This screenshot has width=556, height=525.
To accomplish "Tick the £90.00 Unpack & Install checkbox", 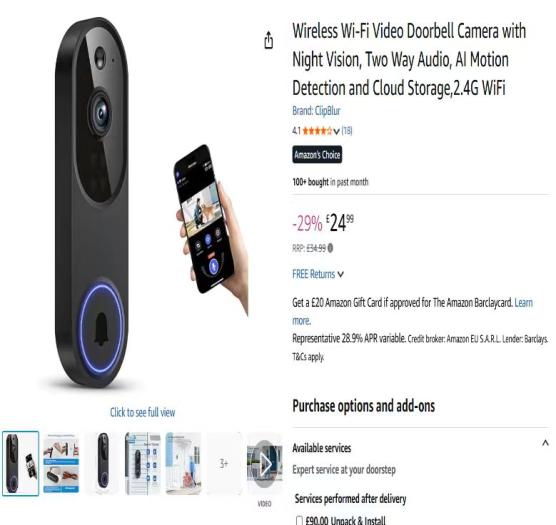I will coord(299,520).
